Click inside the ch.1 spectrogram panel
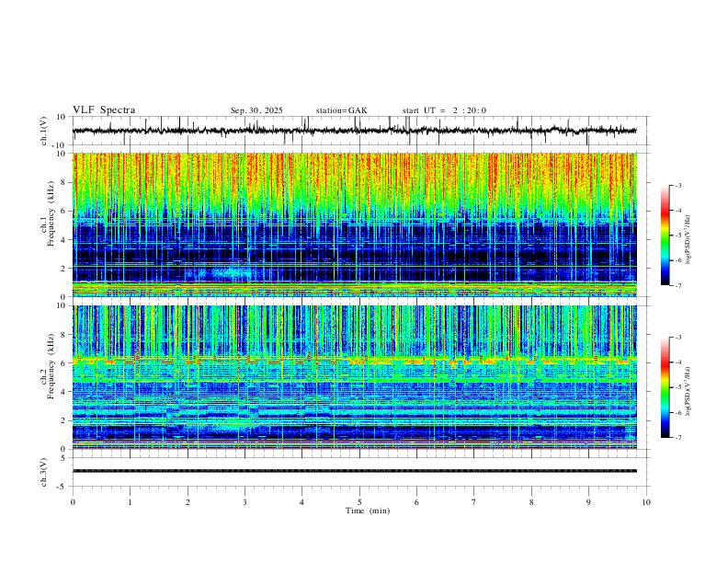The height and width of the screenshot is (563, 728). [x=355, y=224]
